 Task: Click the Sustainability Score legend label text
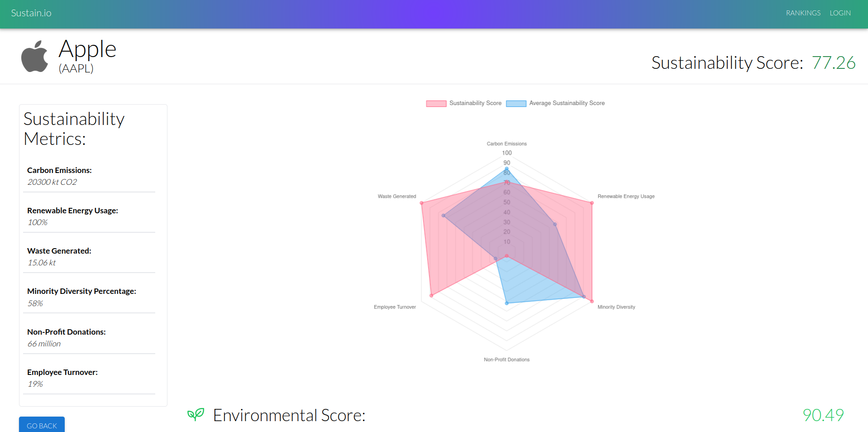pos(475,103)
